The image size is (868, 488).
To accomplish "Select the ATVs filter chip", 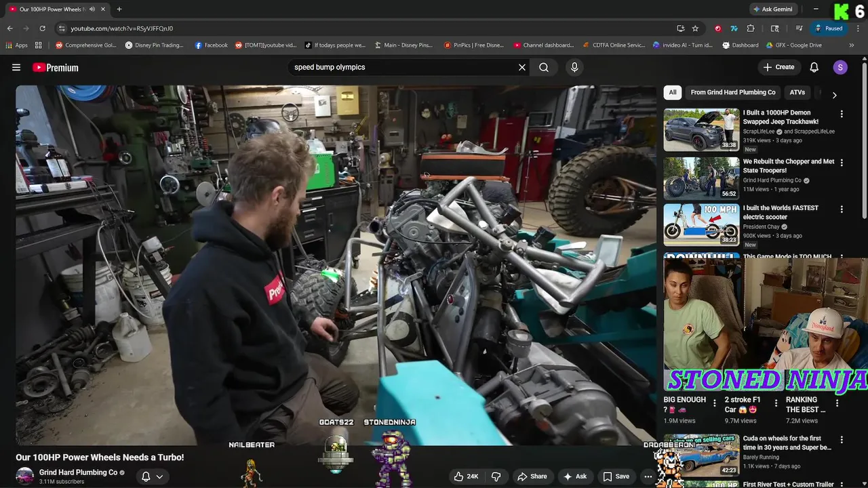I will coord(797,92).
